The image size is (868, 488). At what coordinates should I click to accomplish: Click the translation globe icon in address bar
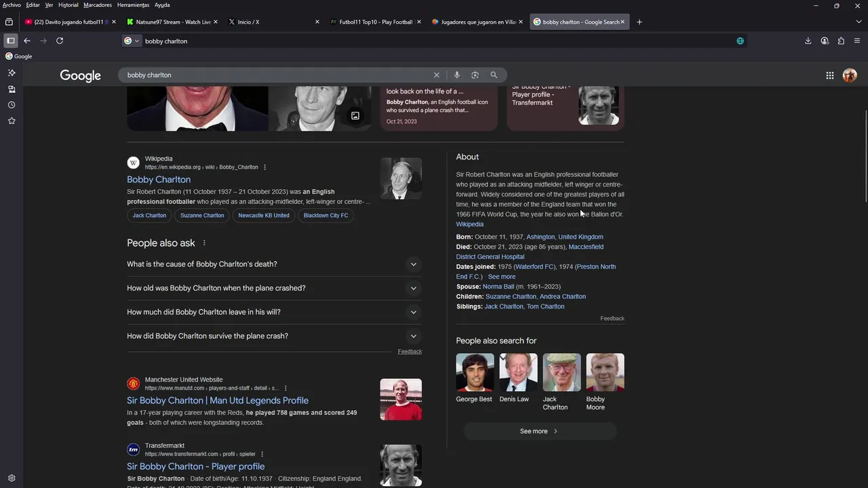click(741, 41)
